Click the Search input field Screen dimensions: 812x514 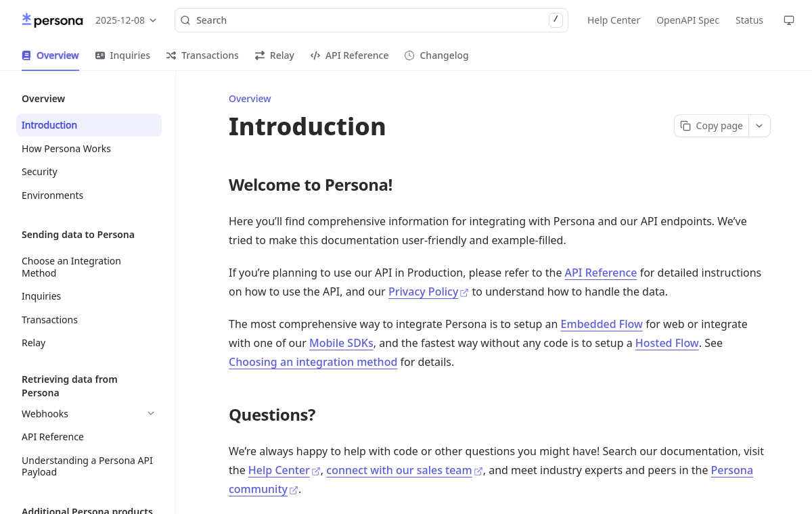coord(371,20)
